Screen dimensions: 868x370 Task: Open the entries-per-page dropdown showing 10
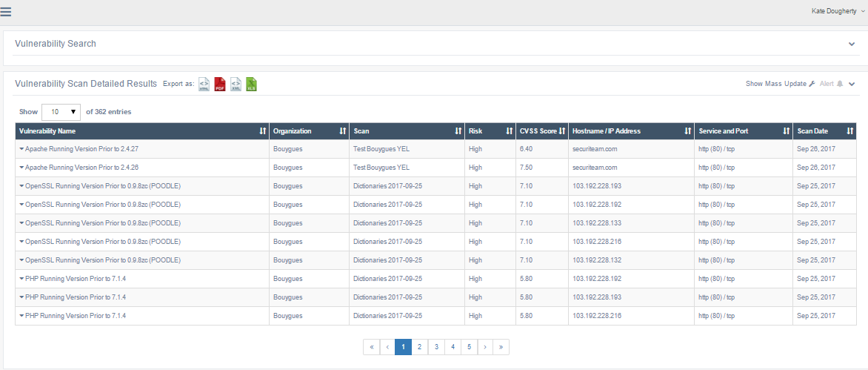coord(61,112)
